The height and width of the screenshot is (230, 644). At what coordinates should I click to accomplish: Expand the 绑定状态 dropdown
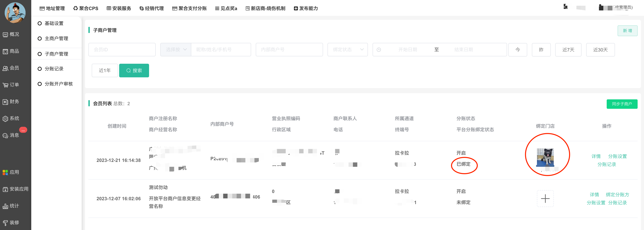pos(348,49)
